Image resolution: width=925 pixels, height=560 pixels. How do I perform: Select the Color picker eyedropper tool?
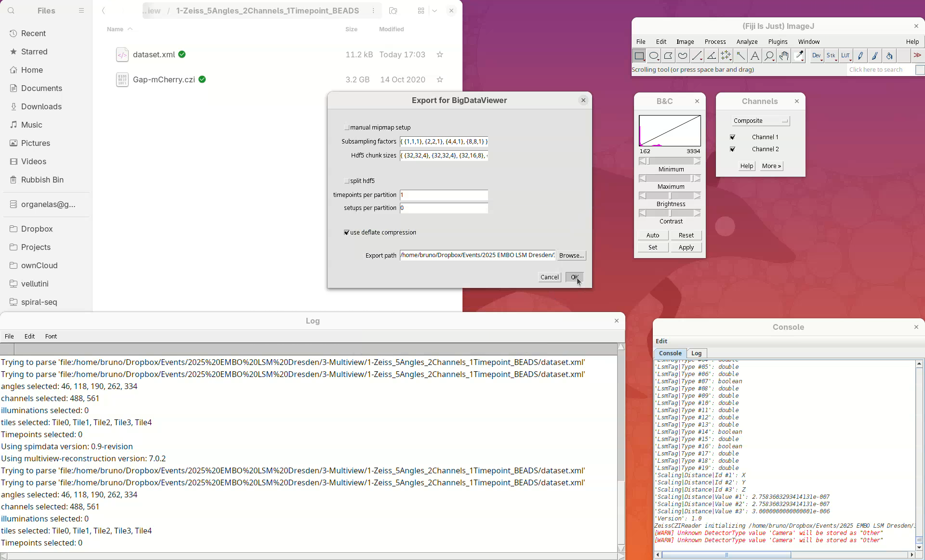coord(799,56)
